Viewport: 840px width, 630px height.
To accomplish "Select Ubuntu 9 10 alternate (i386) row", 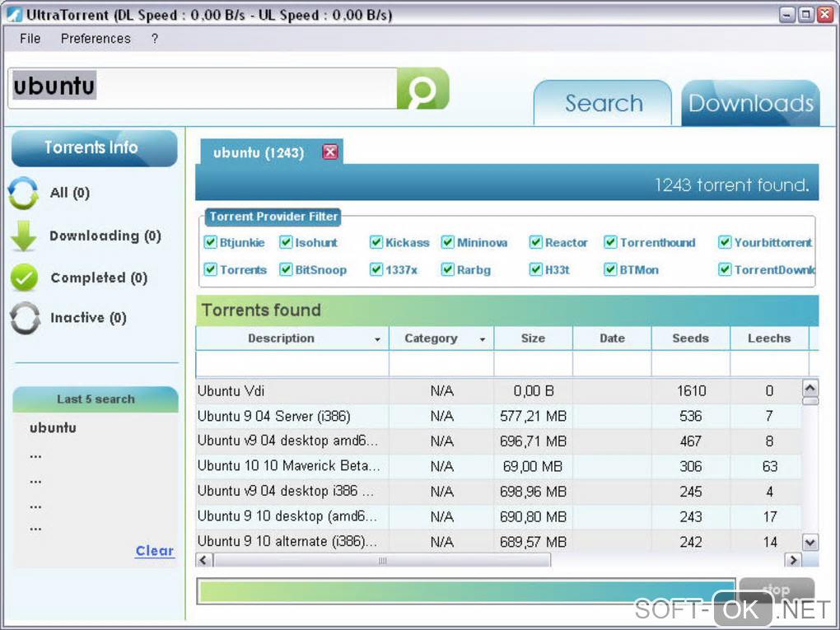I will tap(499, 542).
